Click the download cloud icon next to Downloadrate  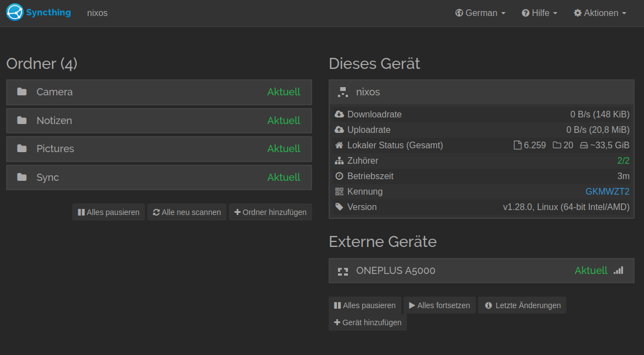(x=339, y=115)
